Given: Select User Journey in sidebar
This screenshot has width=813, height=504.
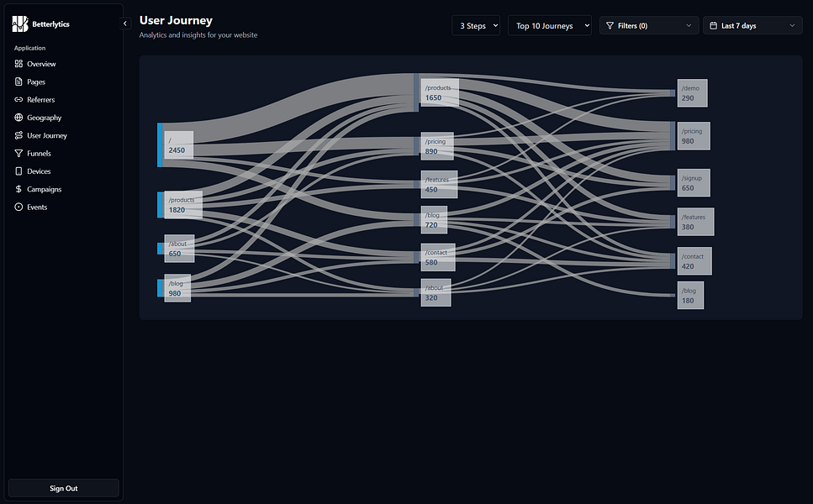Looking at the screenshot, I should point(63,135).
